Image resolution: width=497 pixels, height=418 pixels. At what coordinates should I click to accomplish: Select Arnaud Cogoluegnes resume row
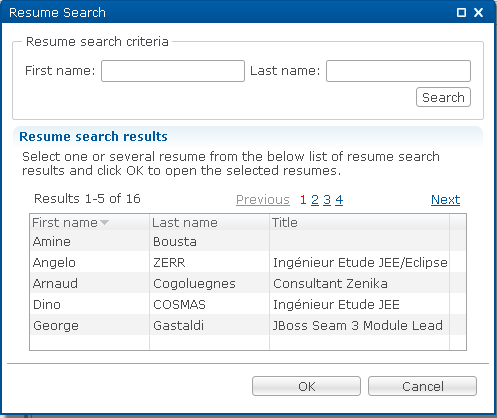[248, 283]
